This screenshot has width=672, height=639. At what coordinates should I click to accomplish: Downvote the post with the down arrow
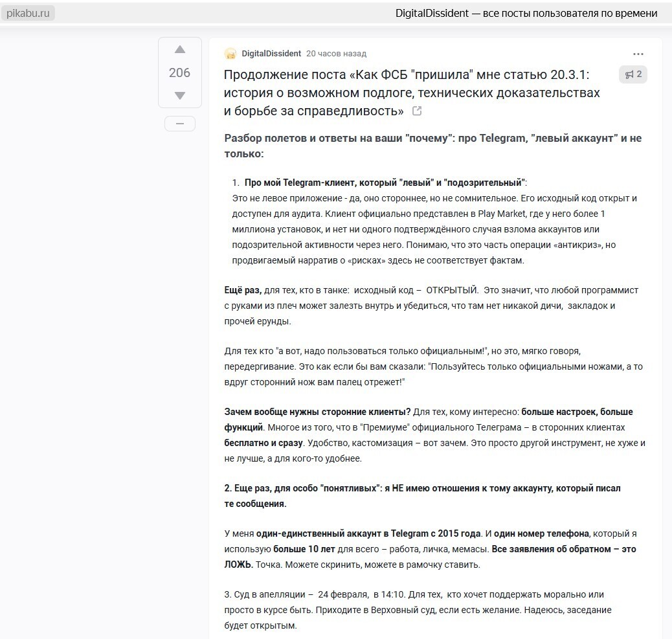tap(180, 96)
